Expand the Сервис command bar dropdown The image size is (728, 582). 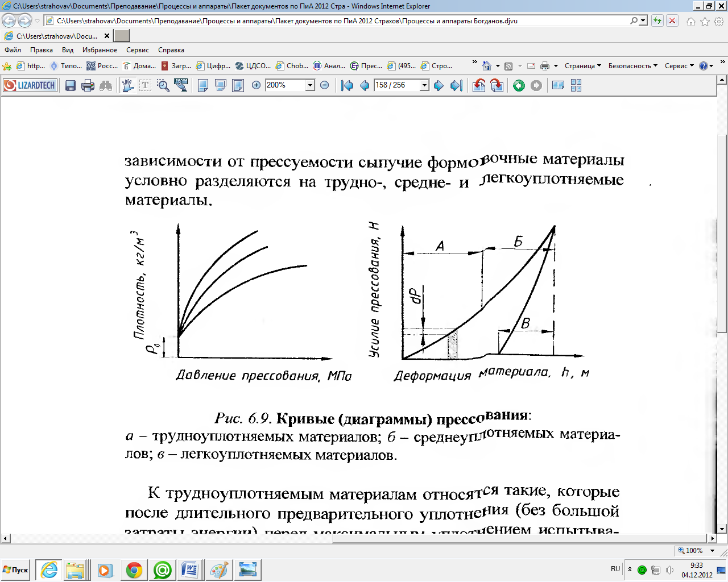[680, 66]
